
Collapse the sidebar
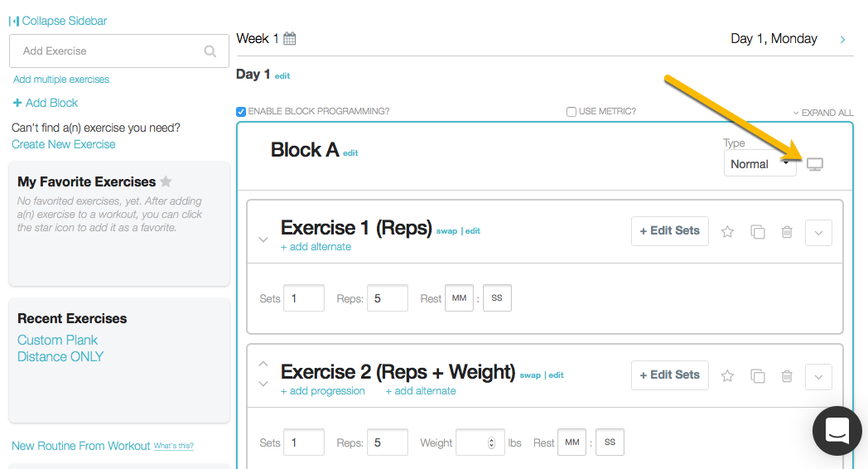coord(58,21)
